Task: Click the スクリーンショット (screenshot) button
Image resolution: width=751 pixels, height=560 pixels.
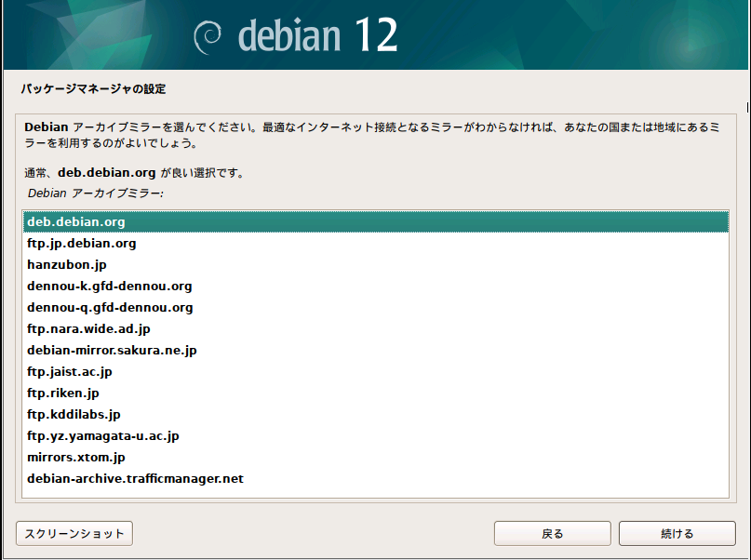Action: click(x=74, y=534)
